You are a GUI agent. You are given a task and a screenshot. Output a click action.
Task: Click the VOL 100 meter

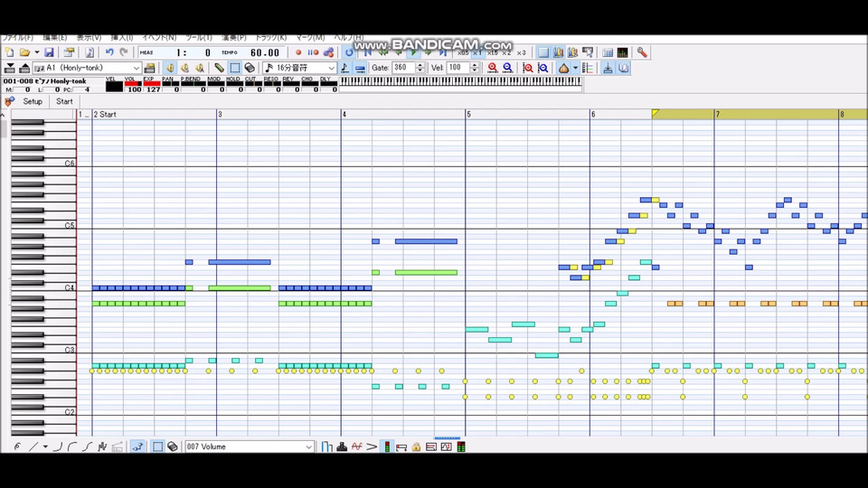132,85
